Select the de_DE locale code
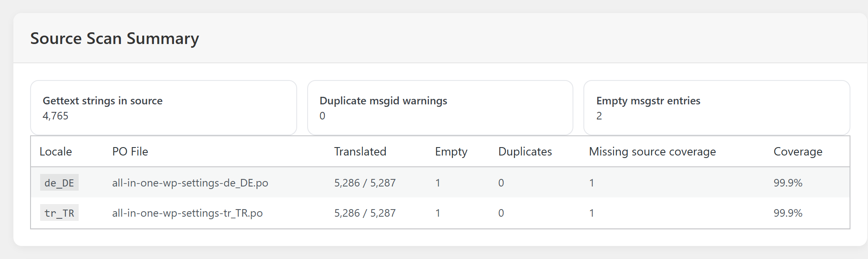Viewport: 868px width, 259px height. (x=59, y=183)
